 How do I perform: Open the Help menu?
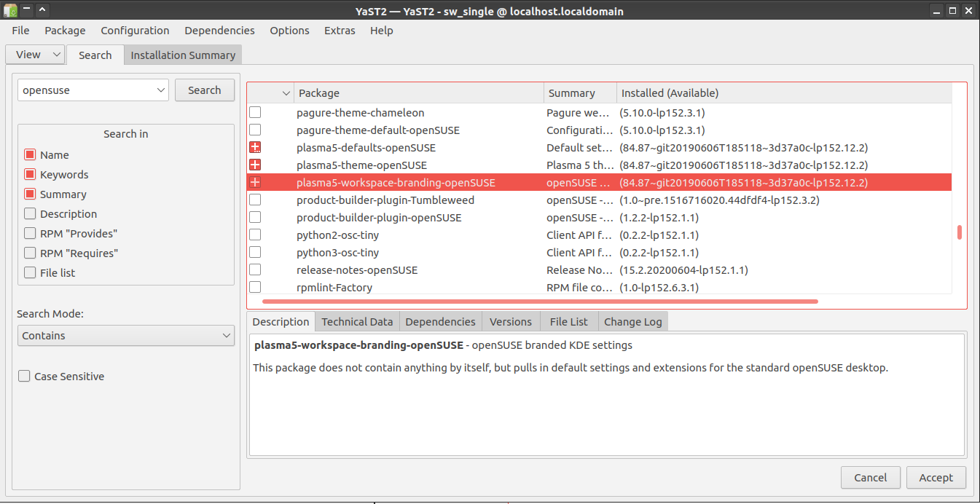[381, 31]
